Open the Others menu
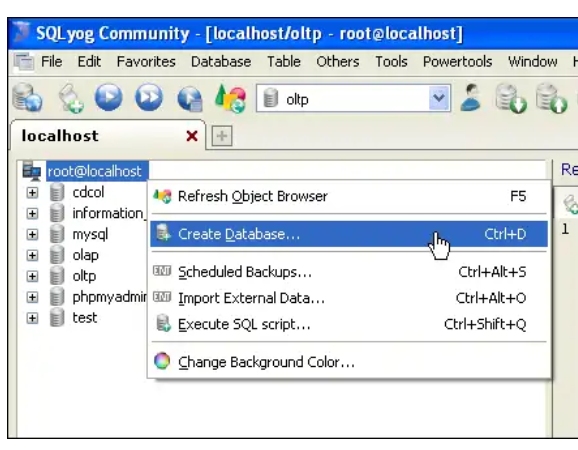The width and height of the screenshot is (578, 450). coord(338,61)
